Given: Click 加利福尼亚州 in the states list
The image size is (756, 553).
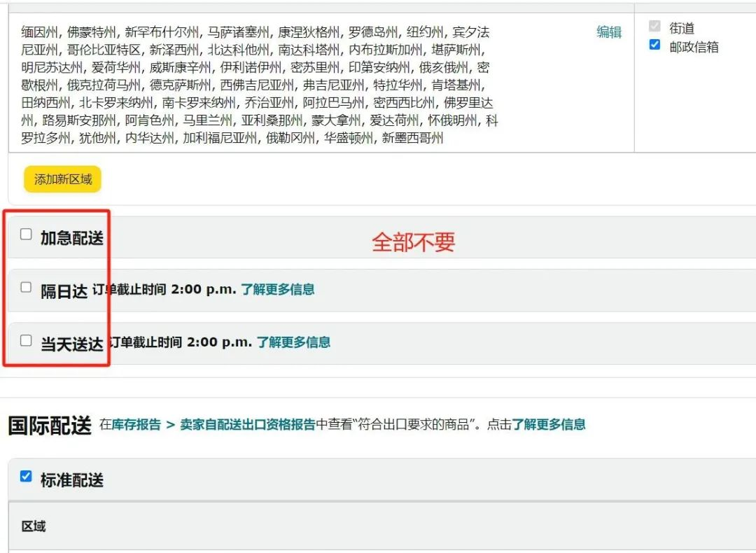Looking at the screenshot, I should click(220, 138).
